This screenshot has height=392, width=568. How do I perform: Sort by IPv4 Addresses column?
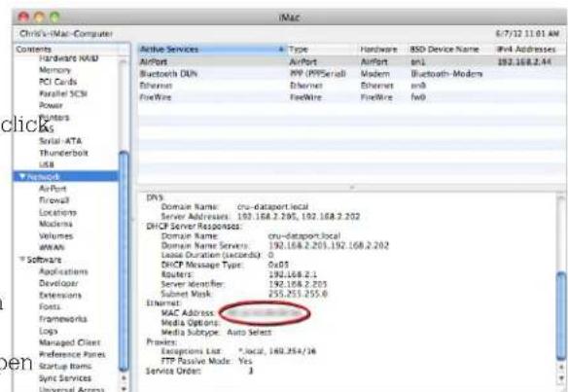(530, 50)
